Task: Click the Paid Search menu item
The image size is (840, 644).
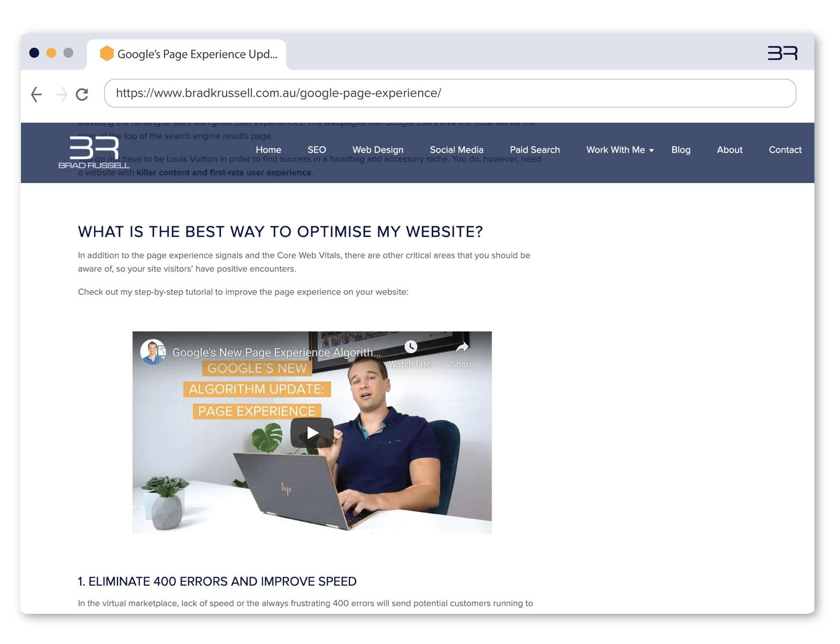Action: pyautogui.click(x=535, y=149)
